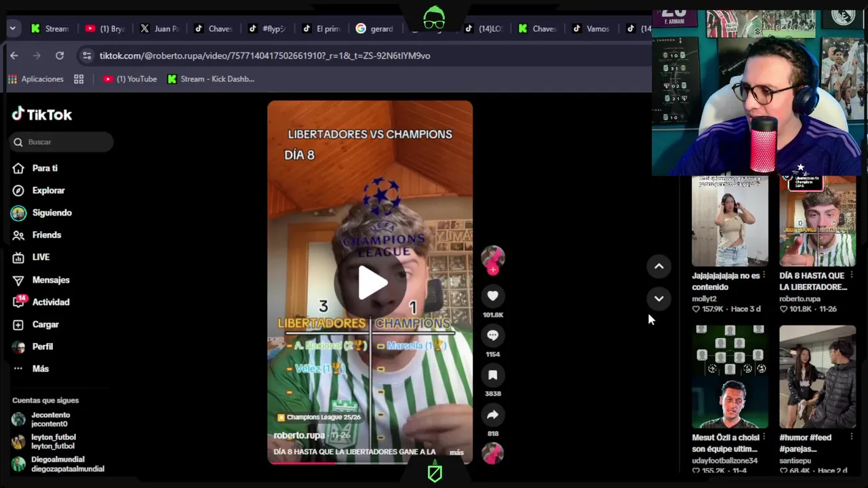The height and width of the screenshot is (488, 868).
Task: Open the tab search dropdown
Action: pyautogui.click(x=12, y=28)
